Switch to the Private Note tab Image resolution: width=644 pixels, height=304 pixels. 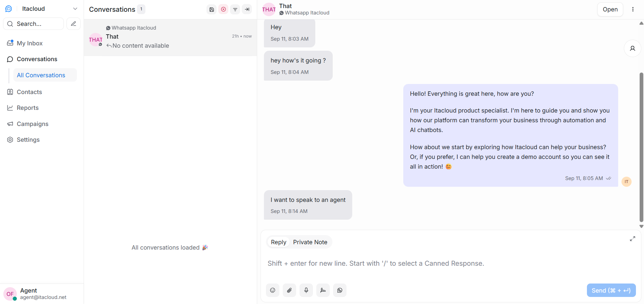pos(310,242)
